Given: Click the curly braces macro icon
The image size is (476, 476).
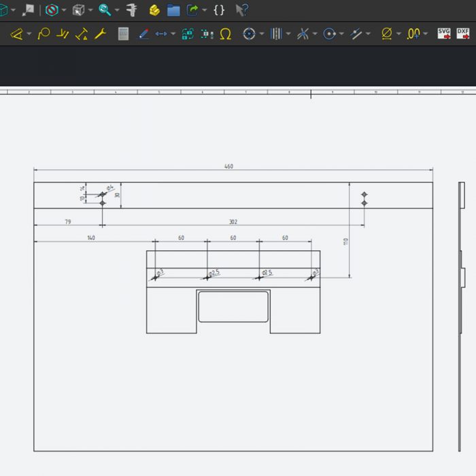Looking at the screenshot, I should tap(219, 10).
